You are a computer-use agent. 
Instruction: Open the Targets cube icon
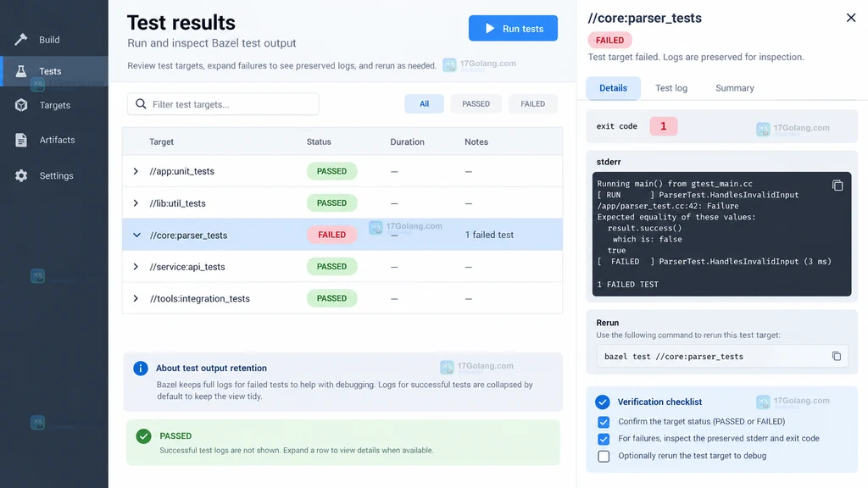(21, 104)
